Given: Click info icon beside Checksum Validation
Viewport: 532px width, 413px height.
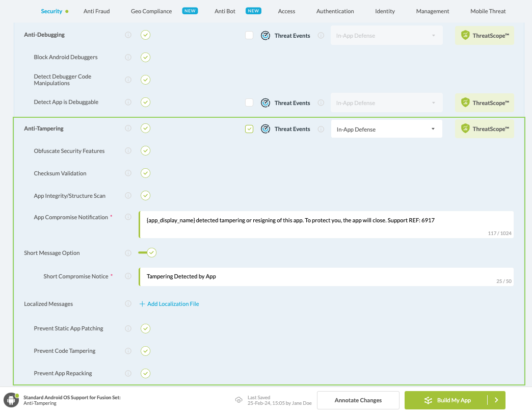Looking at the screenshot, I should click(x=128, y=173).
